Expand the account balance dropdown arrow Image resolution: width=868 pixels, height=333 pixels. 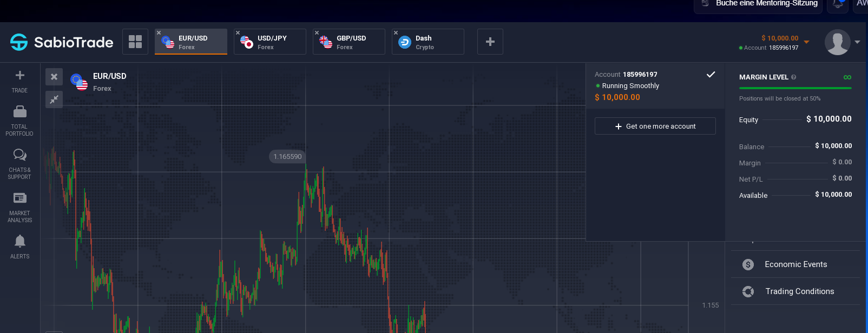click(x=806, y=42)
